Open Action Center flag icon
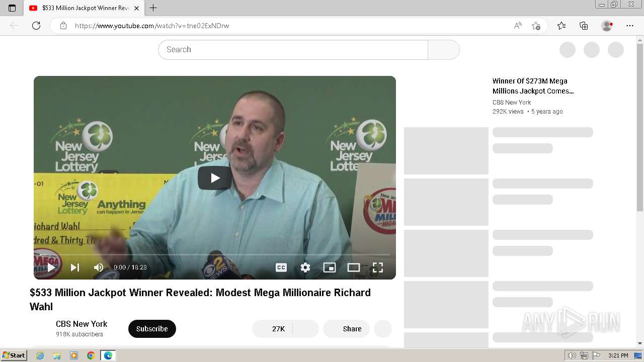Viewport: 644px width, 362px height. (596, 355)
